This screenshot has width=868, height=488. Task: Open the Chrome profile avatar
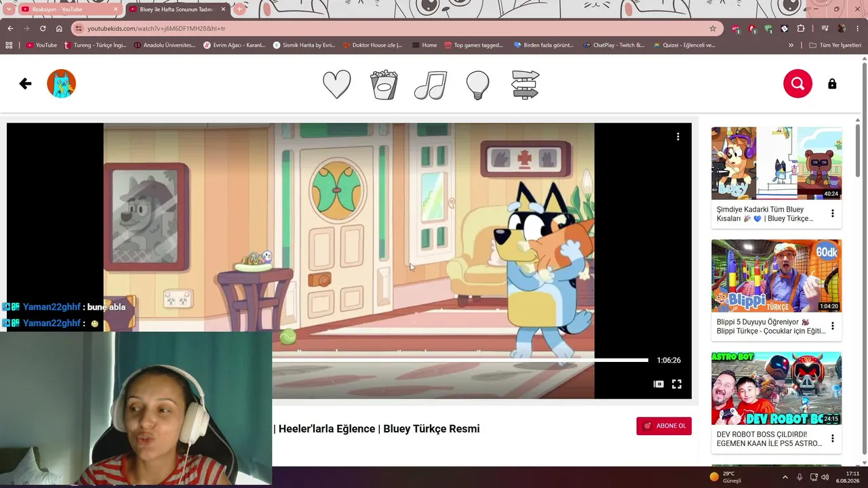point(841,28)
